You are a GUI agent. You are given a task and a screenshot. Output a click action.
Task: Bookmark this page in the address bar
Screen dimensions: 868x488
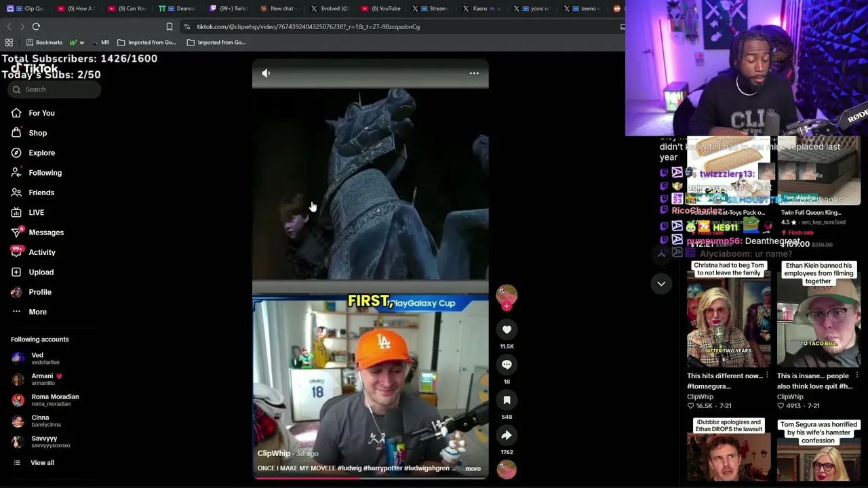point(170,26)
